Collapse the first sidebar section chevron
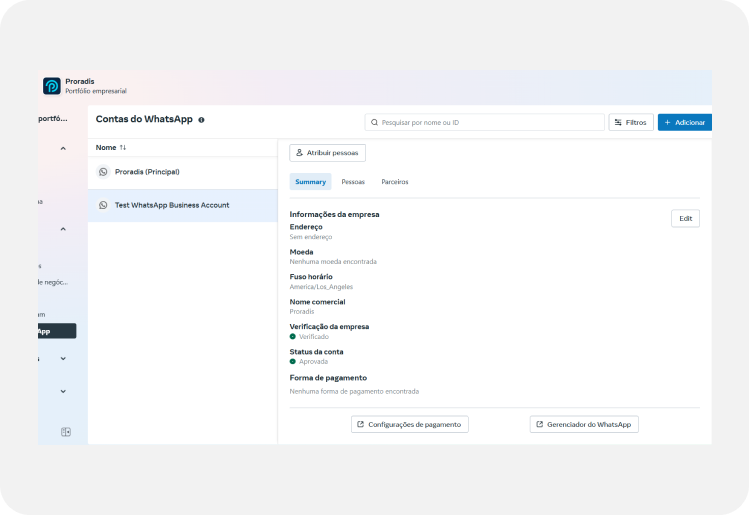 coord(63,149)
